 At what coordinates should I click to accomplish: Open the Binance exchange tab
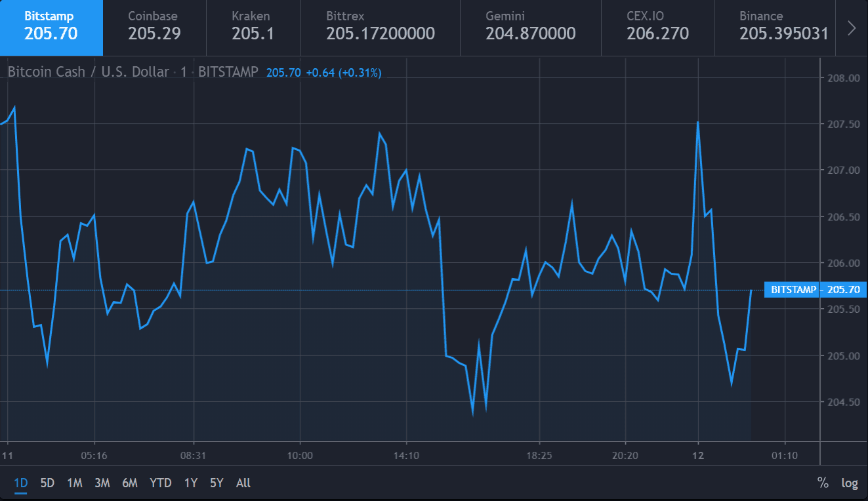click(x=774, y=28)
